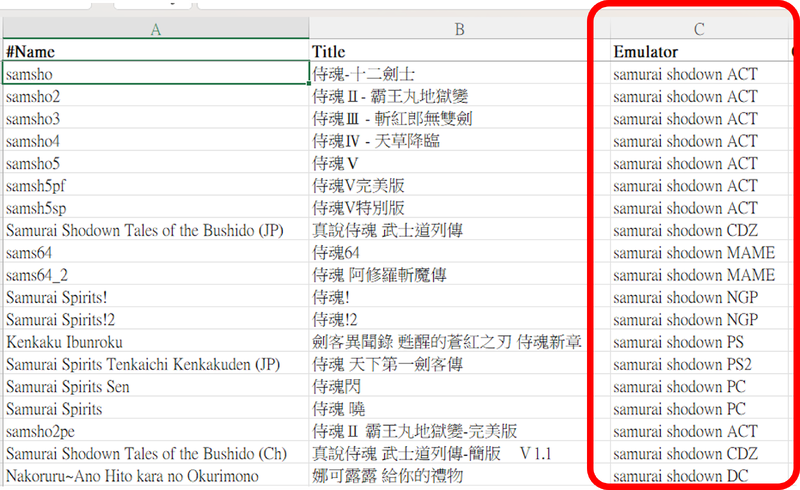
Task: Select samurai shodown ACT in samsho row
Action: 699,74
